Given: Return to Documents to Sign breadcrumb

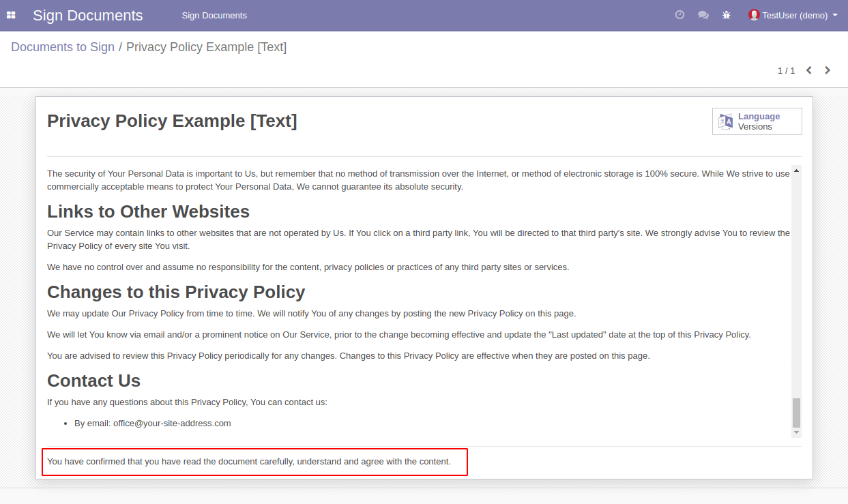Looking at the screenshot, I should (x=63, y=47).
